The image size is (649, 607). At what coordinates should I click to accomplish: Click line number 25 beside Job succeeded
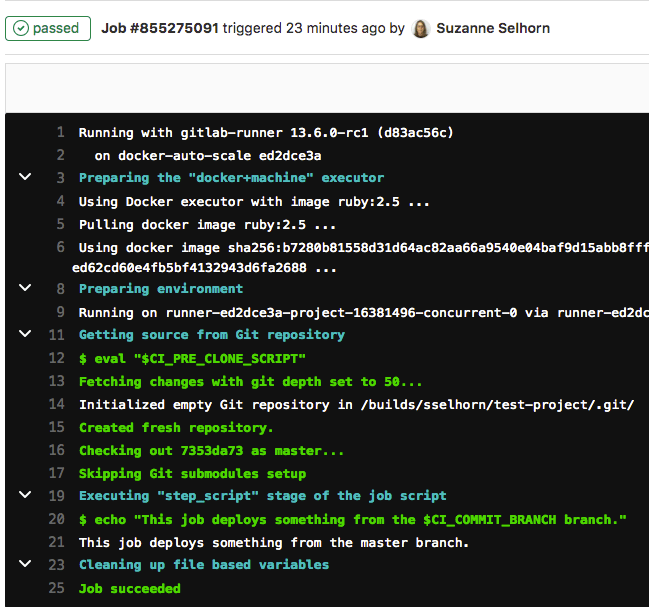point(56,589)
